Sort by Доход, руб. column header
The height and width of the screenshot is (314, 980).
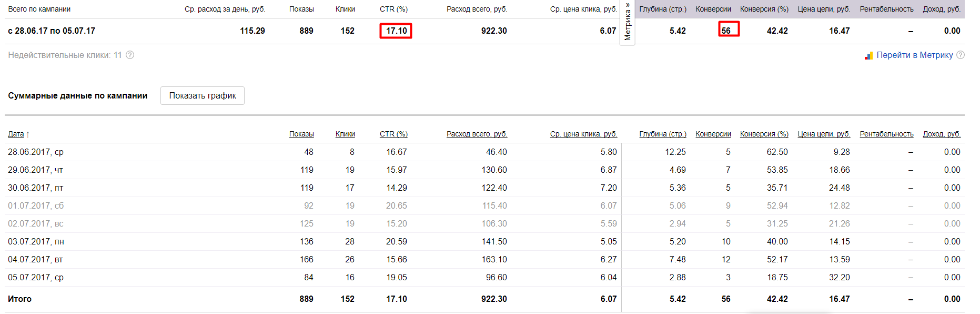coord(942,134)
